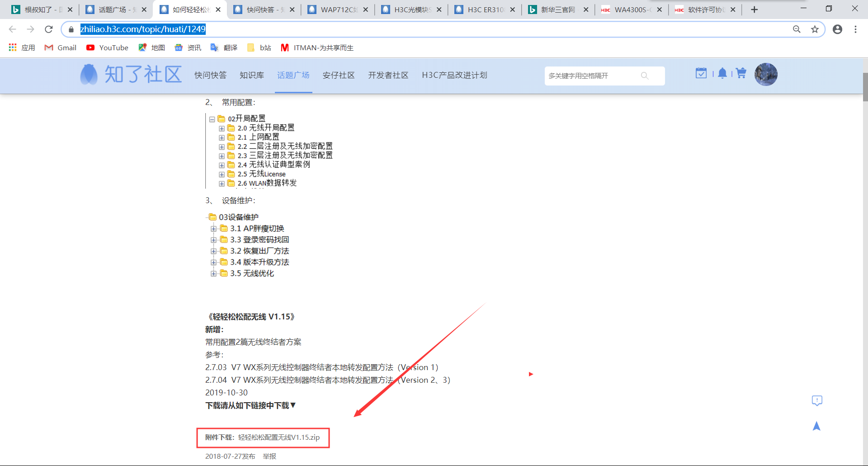This screenshot has width=868, height=466.
Task: Open the 地图 maps bookmark
Action: tap(151, 48)
